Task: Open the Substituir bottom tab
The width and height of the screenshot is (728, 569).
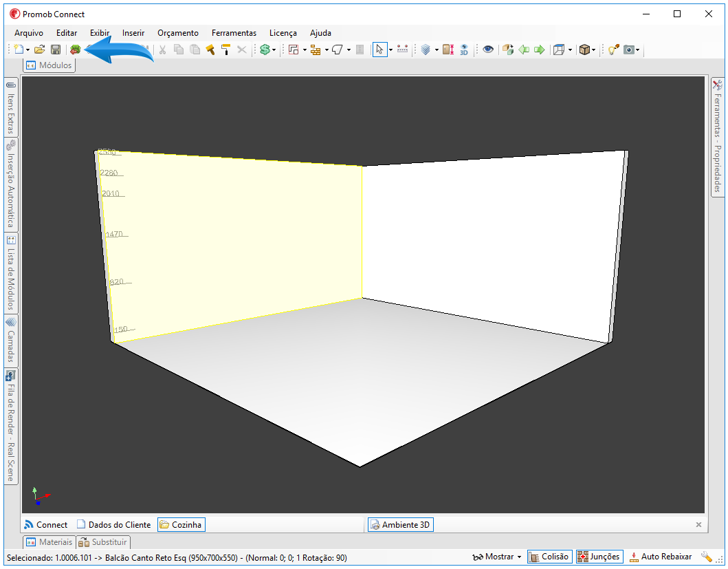Action: [x=102, y=542]
